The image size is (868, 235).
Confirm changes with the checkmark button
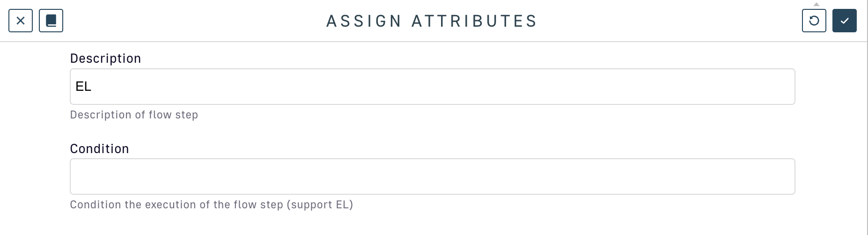tap(844, 21)
